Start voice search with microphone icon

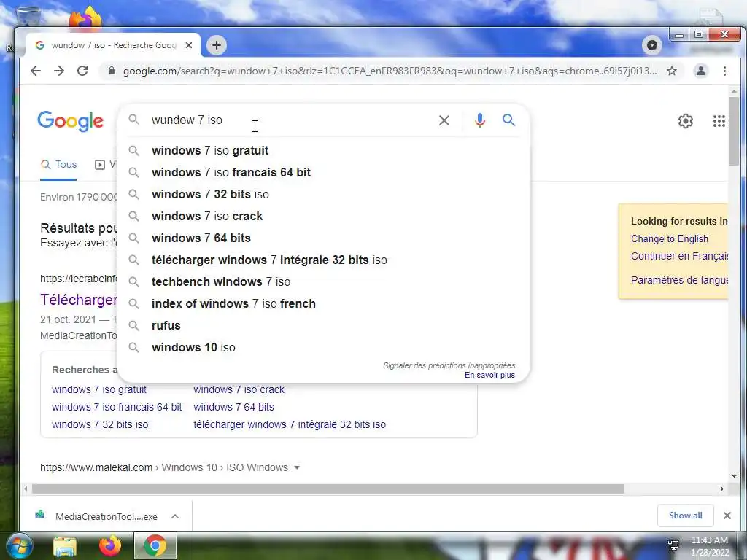480,120
